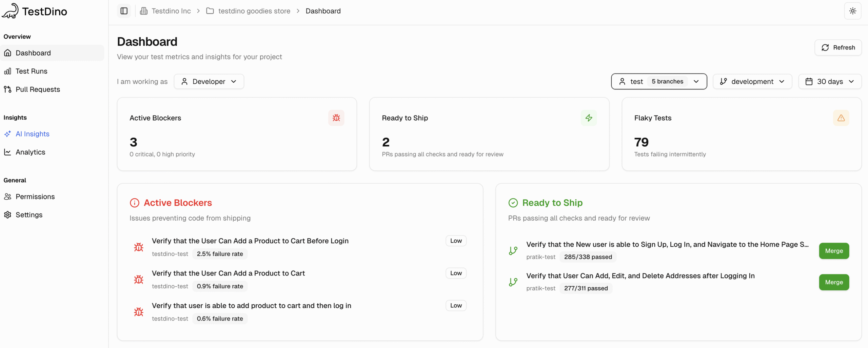Click the Permissions sidebar icon
Screen dimensions: 868x348
tap(7, 197)
